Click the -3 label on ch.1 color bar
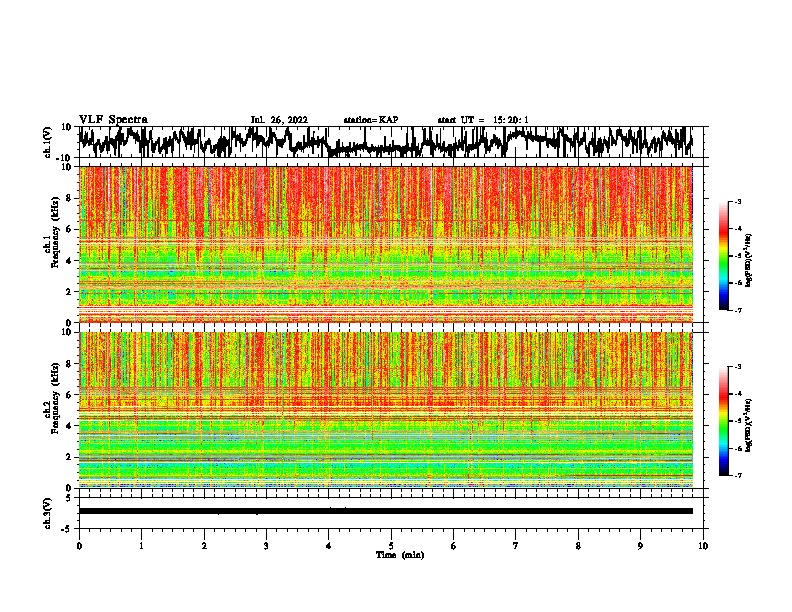The height and width of the screenshot is (612, 792). tap(737, 201)
